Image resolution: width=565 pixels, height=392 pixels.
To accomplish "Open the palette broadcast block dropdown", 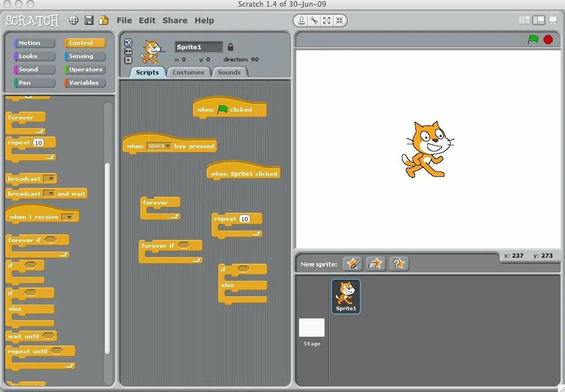I will click(49, 179).
